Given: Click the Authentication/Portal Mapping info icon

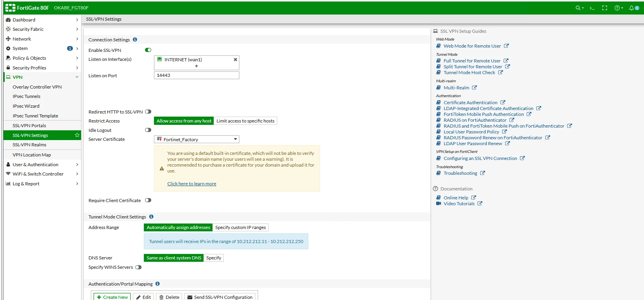Looking at the screenshot, I should pyautogui.click(x=157, y=284).
